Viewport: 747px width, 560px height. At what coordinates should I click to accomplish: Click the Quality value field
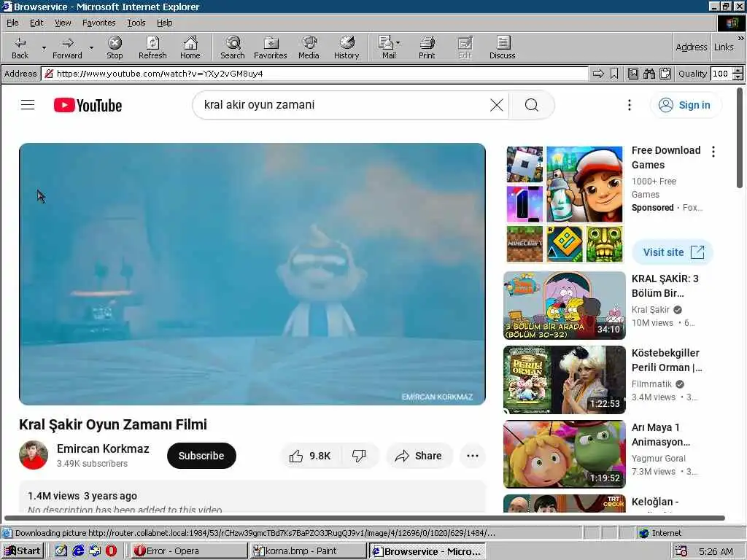click(720, 74)
